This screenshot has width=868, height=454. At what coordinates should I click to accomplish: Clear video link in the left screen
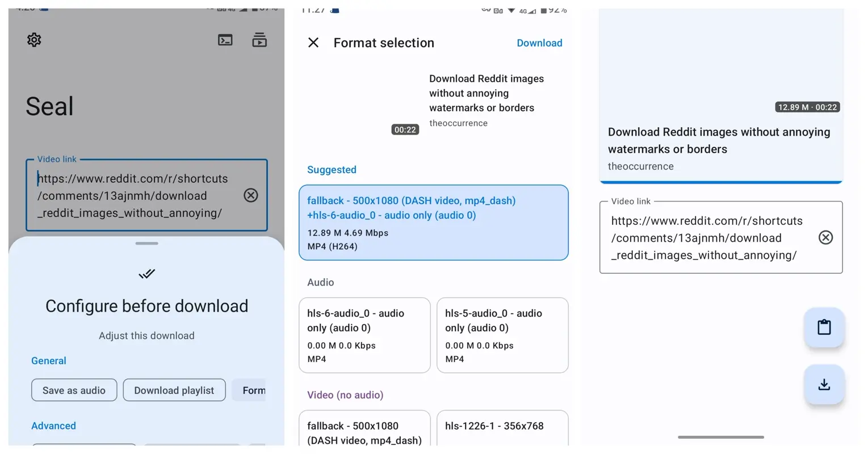coord(250,195)
